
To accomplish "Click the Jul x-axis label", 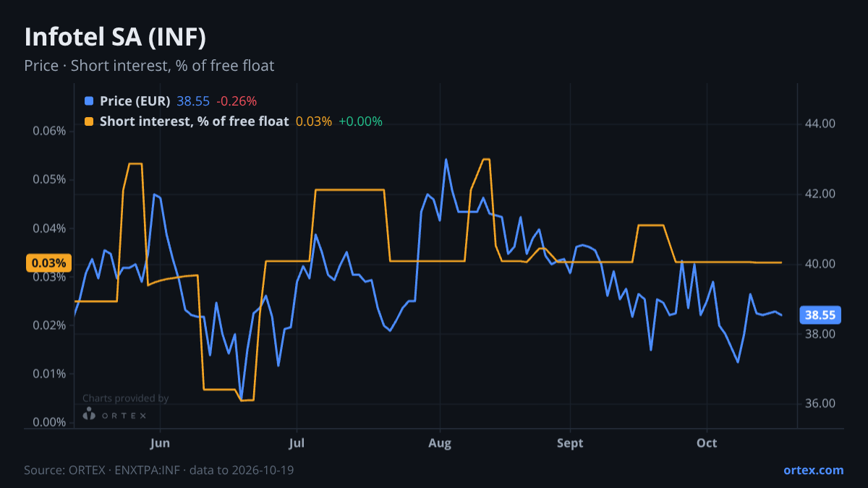I will click(296, 442).
